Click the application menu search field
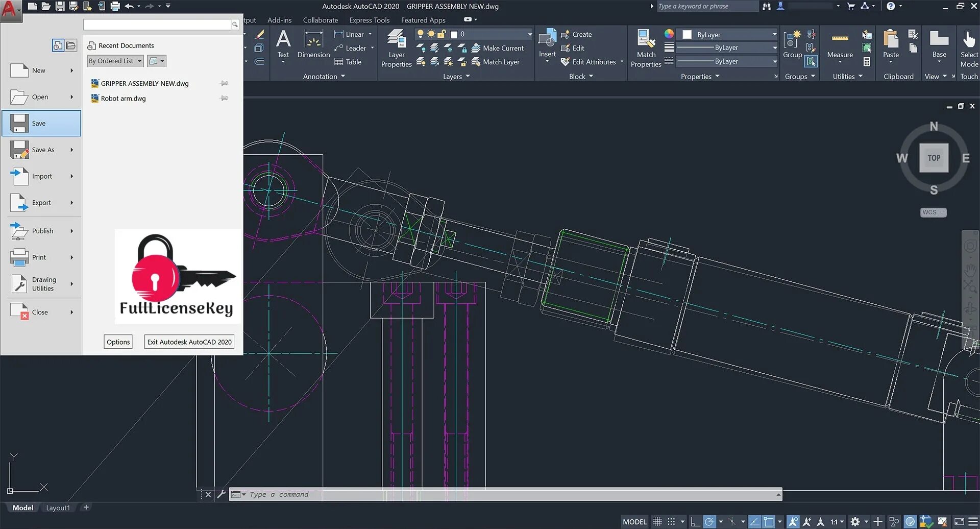980x529 pixels. [157, 25]
